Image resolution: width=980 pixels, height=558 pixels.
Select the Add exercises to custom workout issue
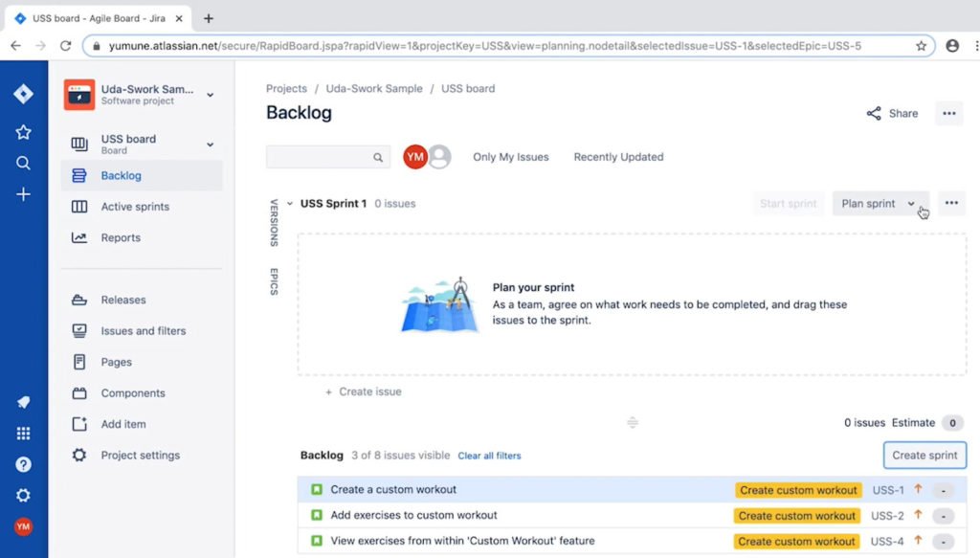tap(632, 515)
